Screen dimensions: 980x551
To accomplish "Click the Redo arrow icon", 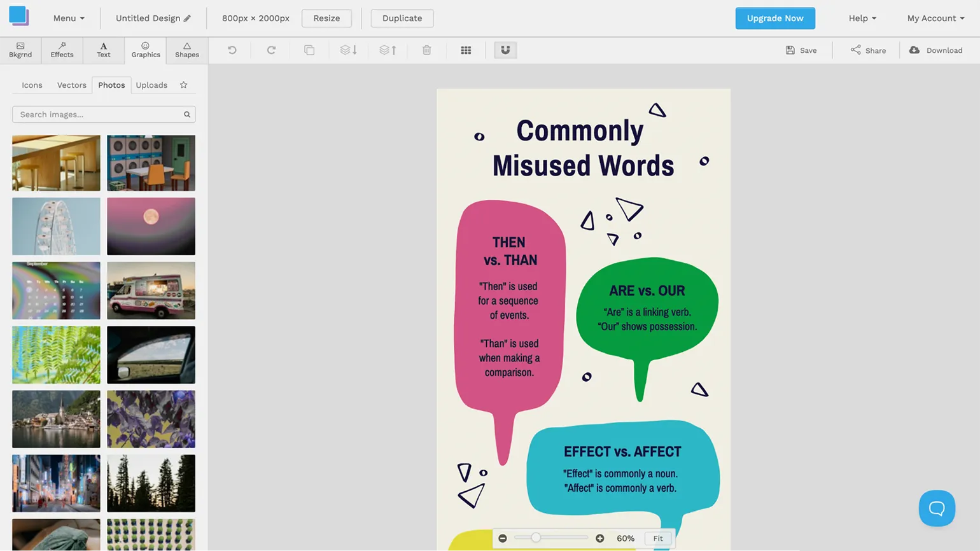I will 271,50.
